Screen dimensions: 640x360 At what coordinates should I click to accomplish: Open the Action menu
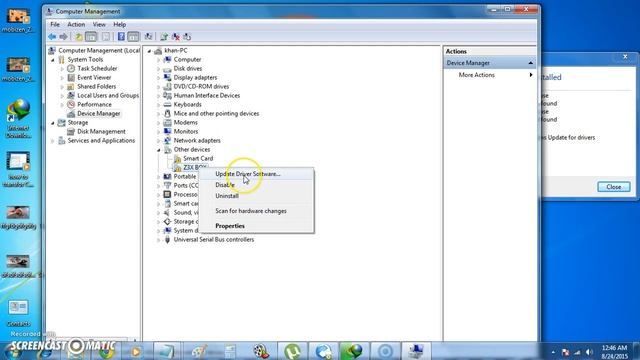click(76, 24)
